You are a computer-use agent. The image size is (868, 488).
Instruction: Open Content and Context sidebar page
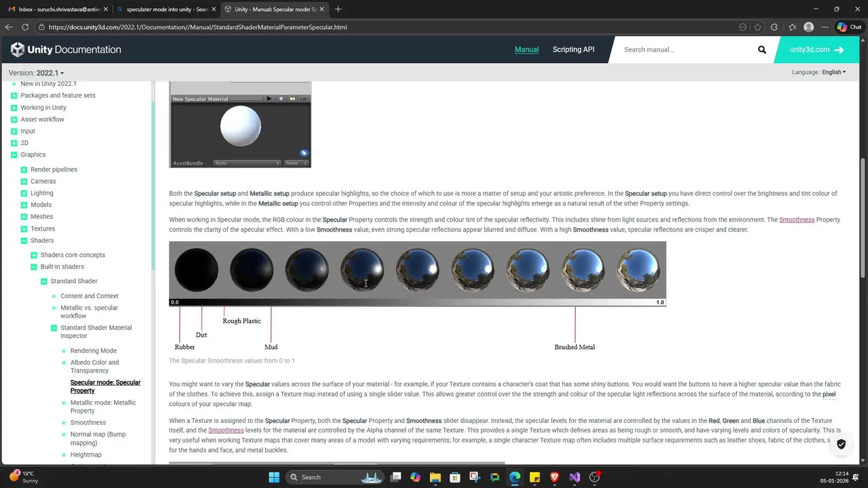click(89, 296)
